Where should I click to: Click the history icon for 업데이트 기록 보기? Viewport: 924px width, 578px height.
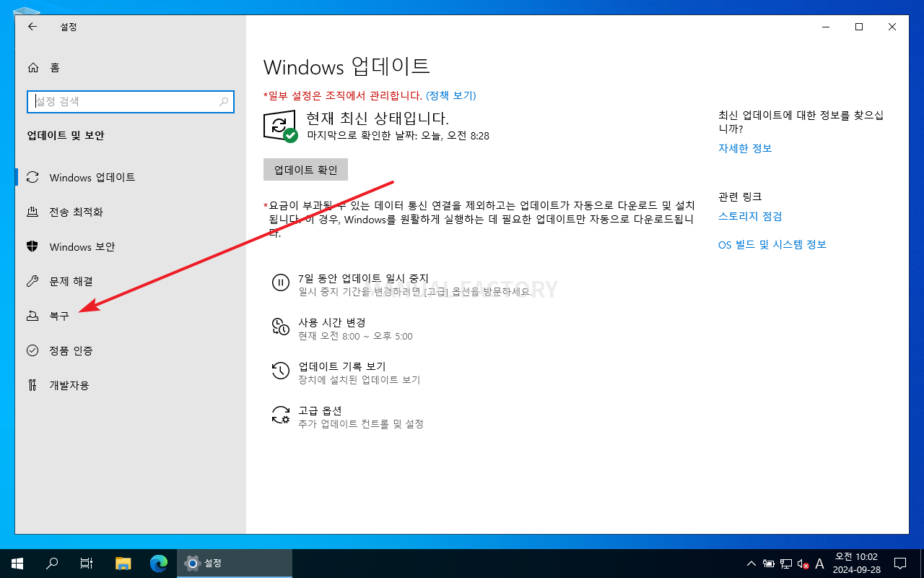point(280,371)
